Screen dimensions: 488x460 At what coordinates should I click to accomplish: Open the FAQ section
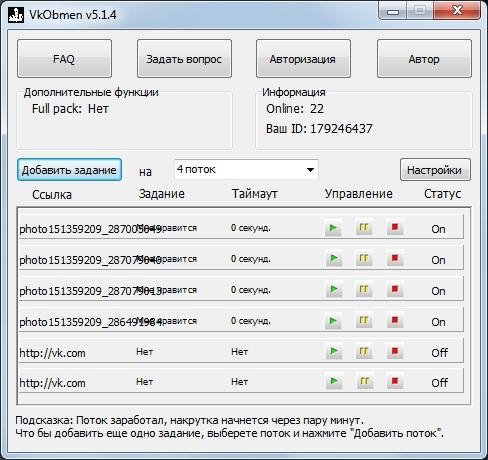click(64, 59)
